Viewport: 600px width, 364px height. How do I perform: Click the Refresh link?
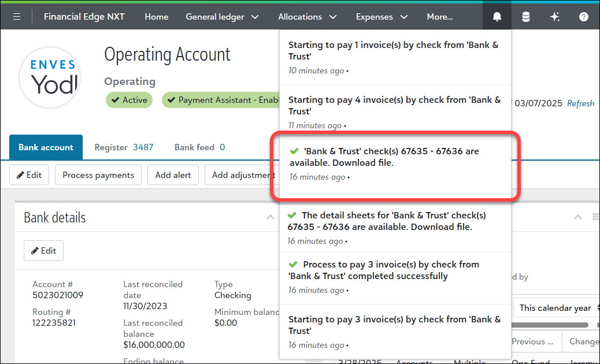coord(580,103)
